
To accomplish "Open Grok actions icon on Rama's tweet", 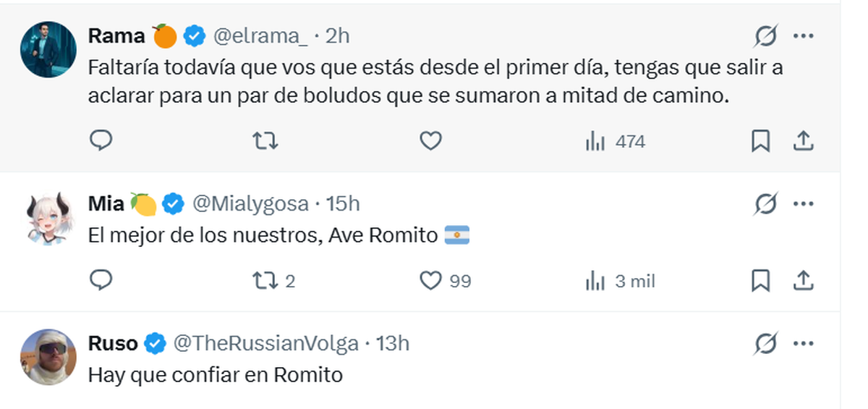I will click(765, 35).
